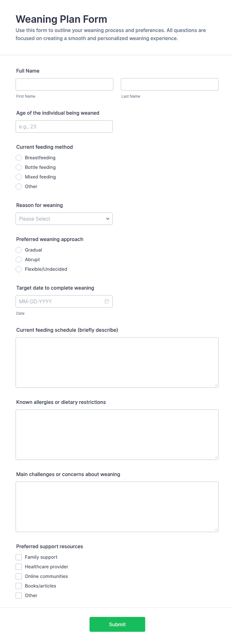The height and width of the screenshot is (644, 232).
Task: Choose Flexible/Undecided approach option
Action: 19,269
